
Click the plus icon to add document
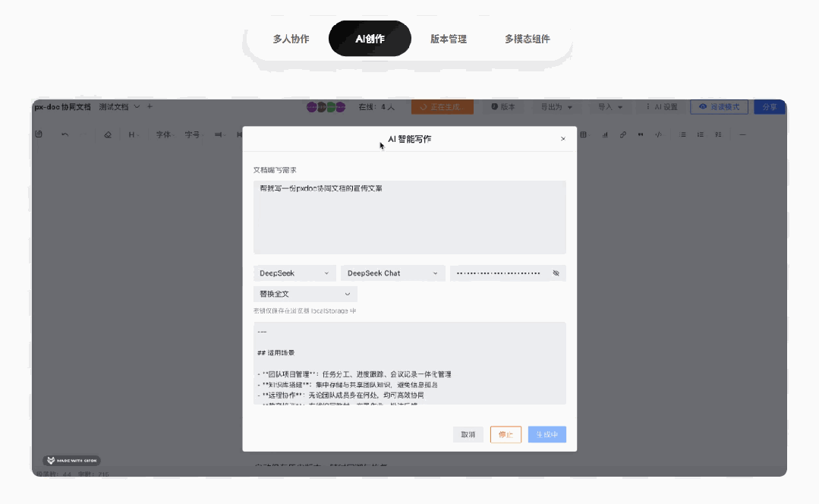click(150, 106)
